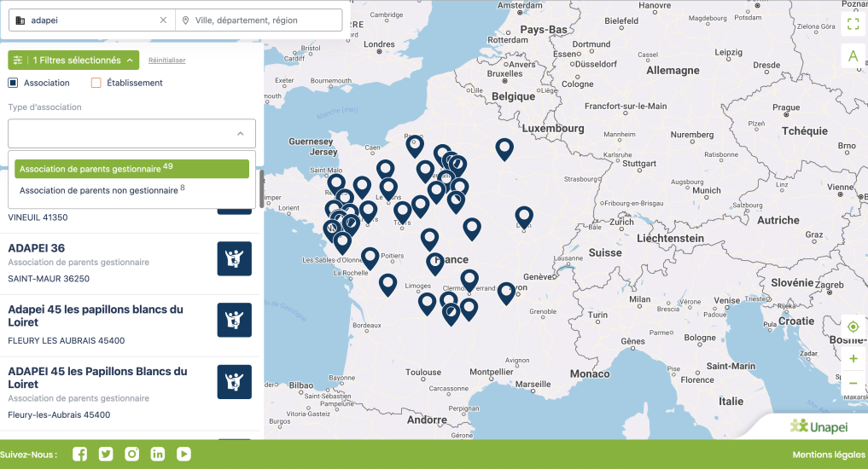This screenshot has height=469, width=868.
Task: Click 'SAINT-MAUR 36250' address text
Action: pos(49,279)
